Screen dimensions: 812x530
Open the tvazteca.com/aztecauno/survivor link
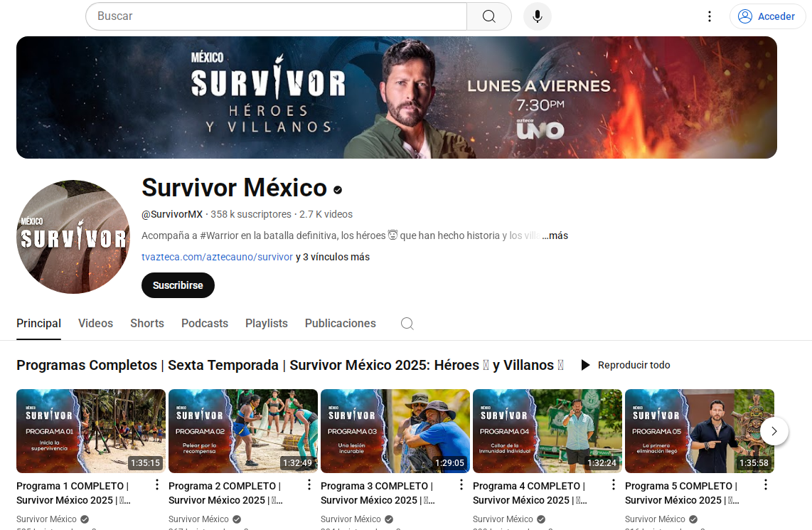(x=217, y=257)
